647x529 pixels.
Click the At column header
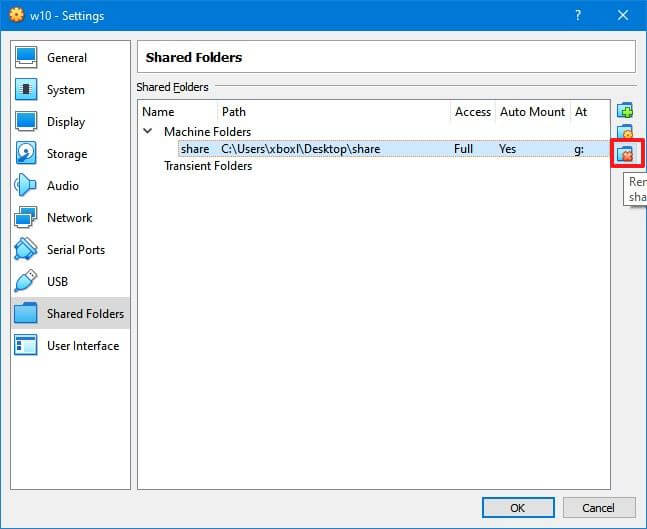590,112
